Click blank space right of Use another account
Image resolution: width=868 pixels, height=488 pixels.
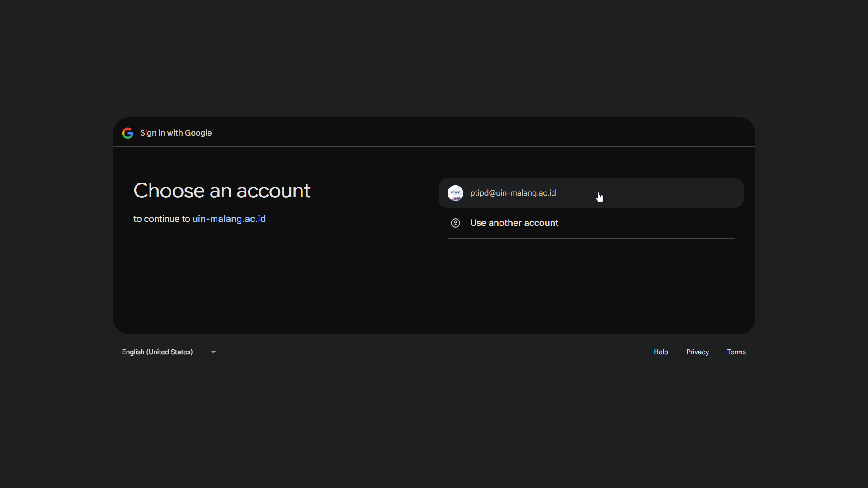tap(656, 223)
